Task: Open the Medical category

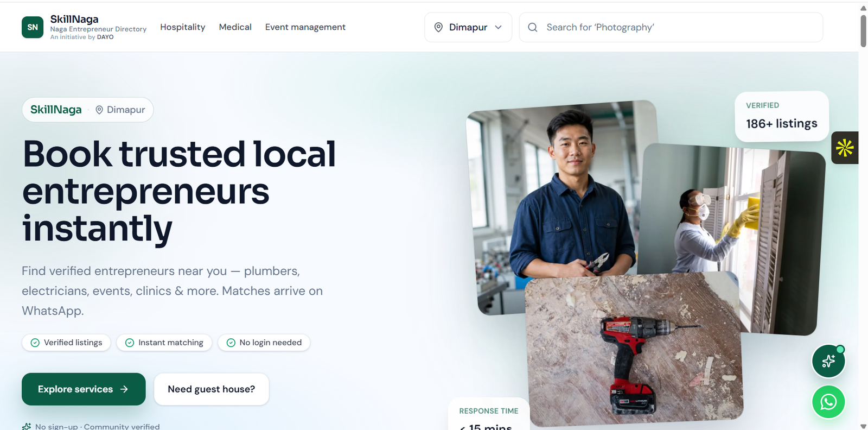Action: point(235,27)
